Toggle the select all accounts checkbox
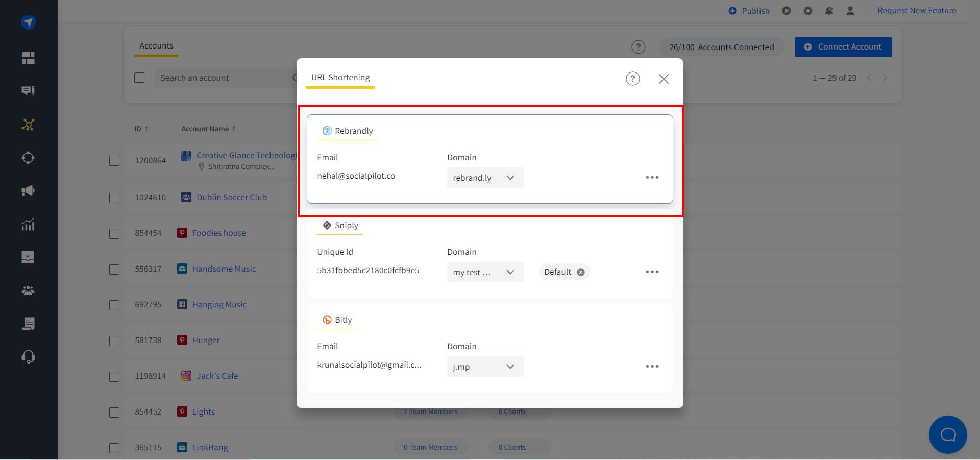The height and width of the screenshot is (460, 980). tap(139, 78)
